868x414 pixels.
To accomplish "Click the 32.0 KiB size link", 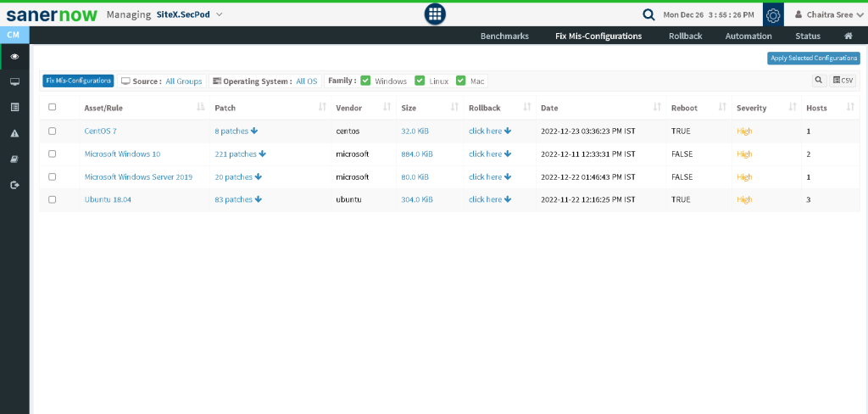I will point(415,131).
